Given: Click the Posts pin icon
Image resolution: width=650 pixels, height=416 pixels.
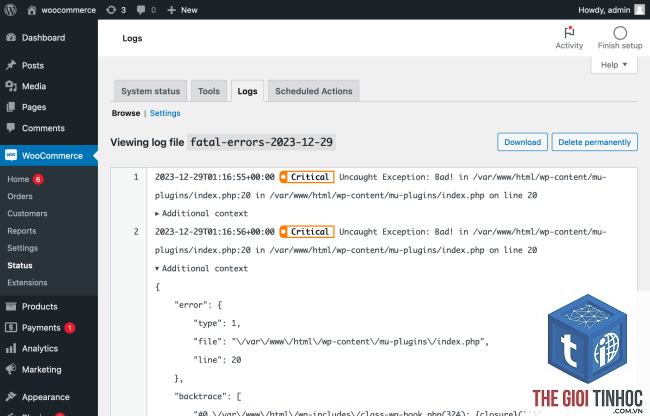Looking at the screenshot, I should click(x=11, y=65).
